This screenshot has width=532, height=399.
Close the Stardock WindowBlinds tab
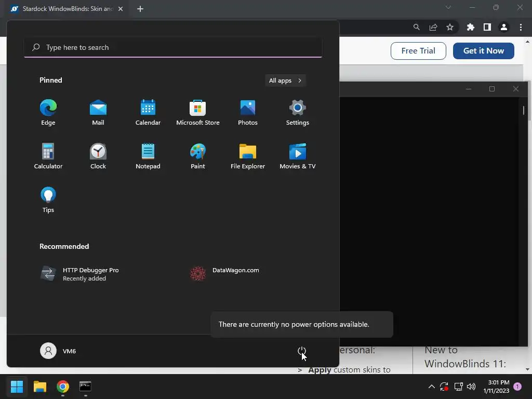(121, 9)
